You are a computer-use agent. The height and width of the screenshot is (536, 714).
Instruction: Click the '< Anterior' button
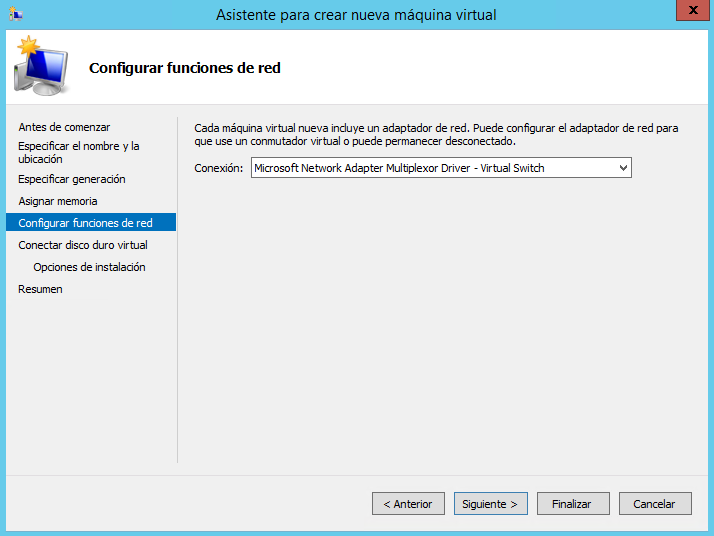coord(408,504)
